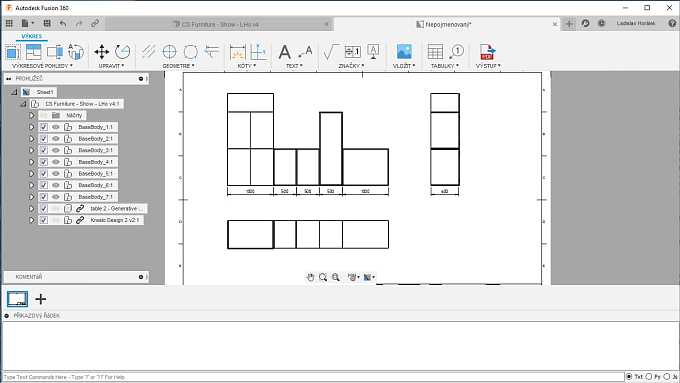Open the TABULKY dropdown menu

(445, 66)
